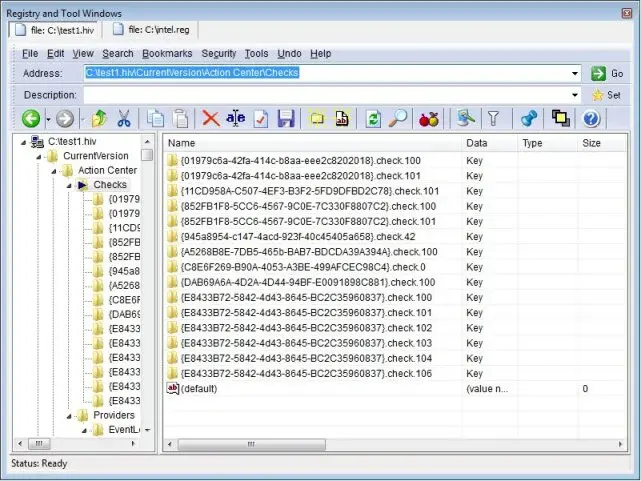641x481 pixels.
Task: Click the Save floppy disk icon
Action: [286, 119]
